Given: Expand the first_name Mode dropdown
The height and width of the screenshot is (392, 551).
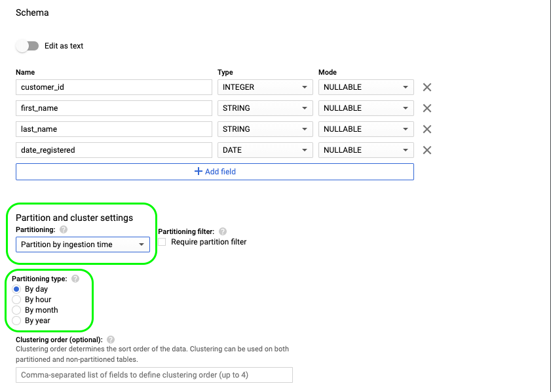Looking at the screenshot, I should (x=366, y=108).
